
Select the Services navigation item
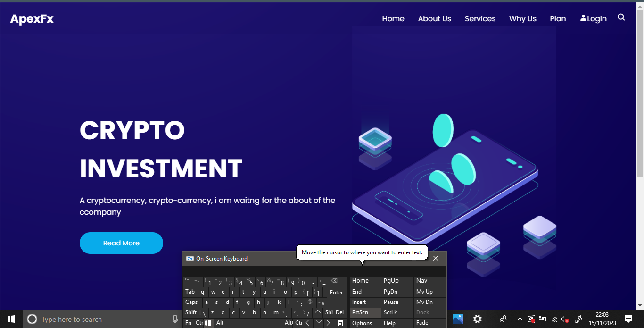pos(480,18)
